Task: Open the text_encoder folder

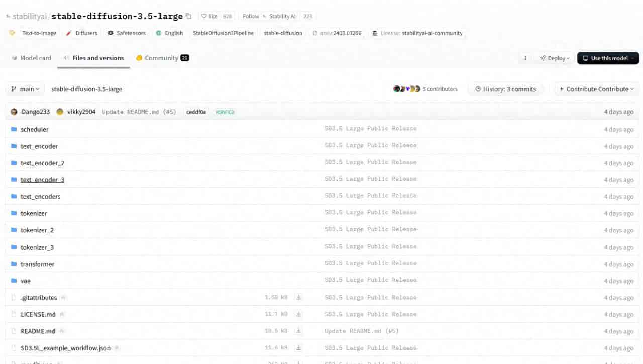Action: [x=39, y=146]
